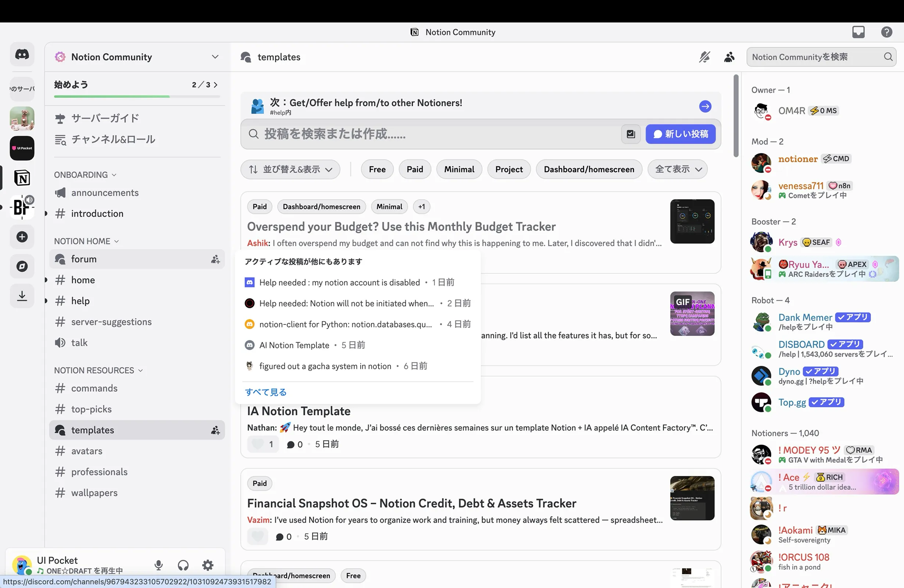Open the UI Pocket server icon
Viewport: 904px width, 588px height.
(22, 148)
